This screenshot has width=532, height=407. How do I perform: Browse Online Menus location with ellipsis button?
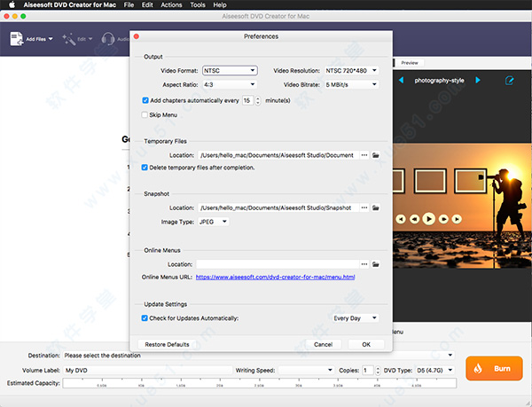pos(364,264)
